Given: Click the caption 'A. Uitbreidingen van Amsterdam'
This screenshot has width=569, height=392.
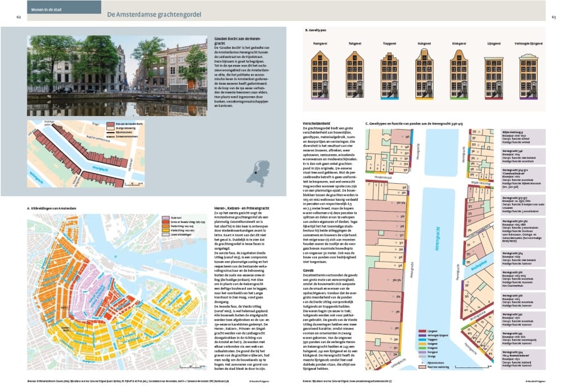Looking at the screenshot, I should coord(52,208).
